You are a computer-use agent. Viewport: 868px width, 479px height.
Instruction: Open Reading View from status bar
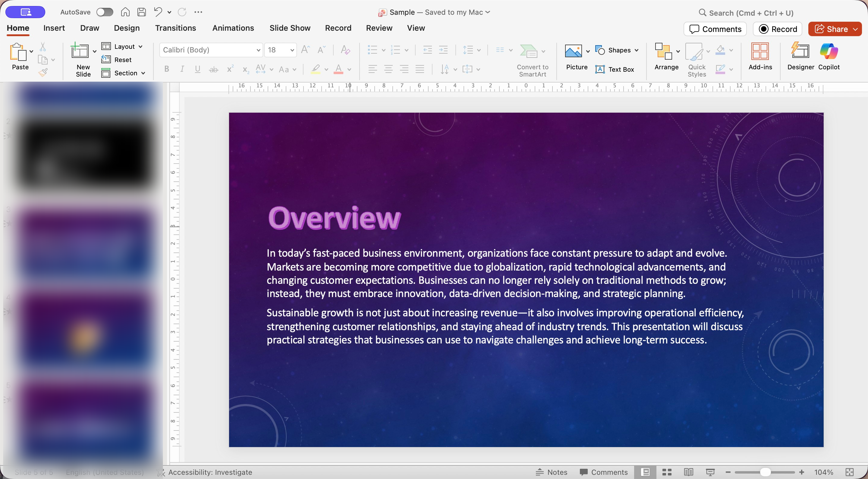point(688,472)
